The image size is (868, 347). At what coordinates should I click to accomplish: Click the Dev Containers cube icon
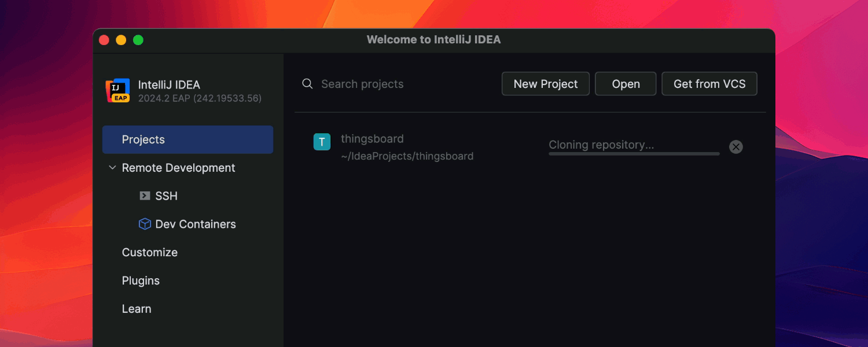(145, 224)
